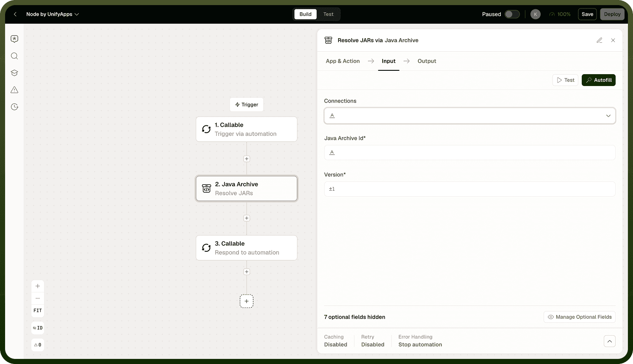Image resolution: width=633 pixels, height=364 pixels.
Task: Click the 100% indicator
Action: (560, 14)
